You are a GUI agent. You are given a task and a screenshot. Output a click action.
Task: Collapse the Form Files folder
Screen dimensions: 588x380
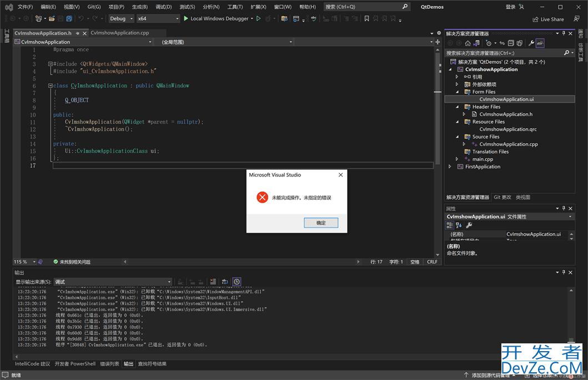coord(457,92)
